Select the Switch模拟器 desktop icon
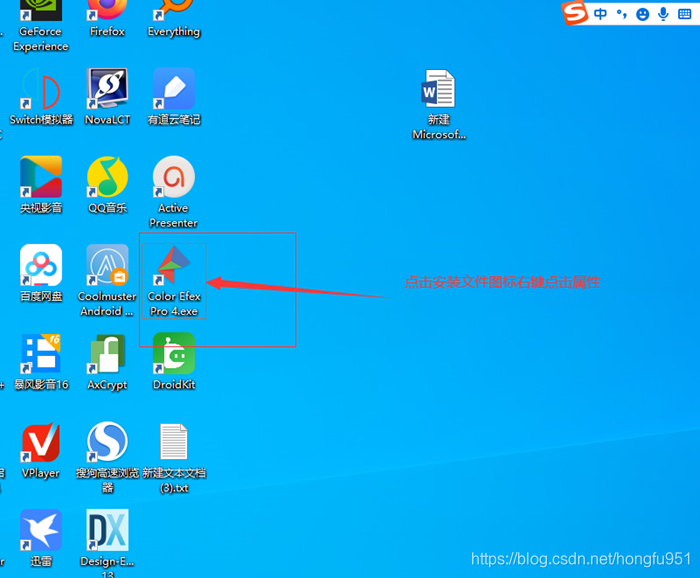Viewport: 700px width, 578px height. (x=41, y=97)
